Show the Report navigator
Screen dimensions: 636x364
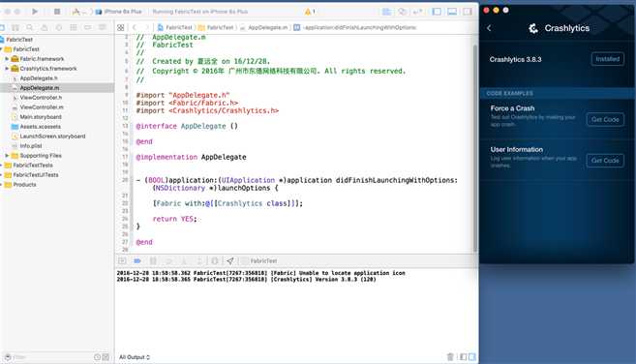103,28
